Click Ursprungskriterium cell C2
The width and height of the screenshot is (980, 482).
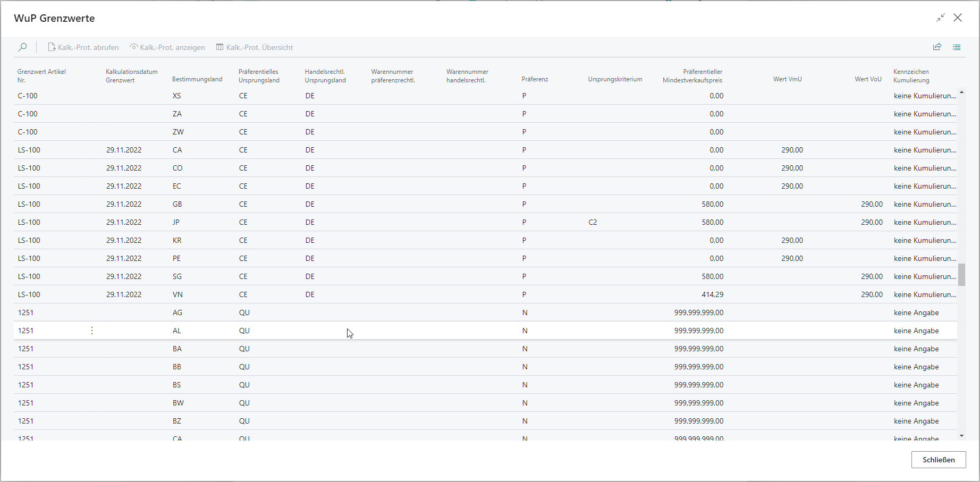tap(593, 222)
